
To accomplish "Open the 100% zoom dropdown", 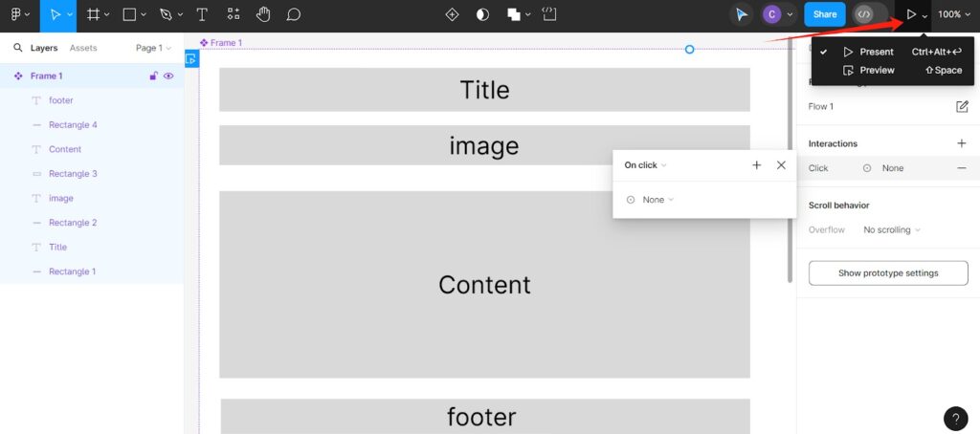I will click(954, 14).
